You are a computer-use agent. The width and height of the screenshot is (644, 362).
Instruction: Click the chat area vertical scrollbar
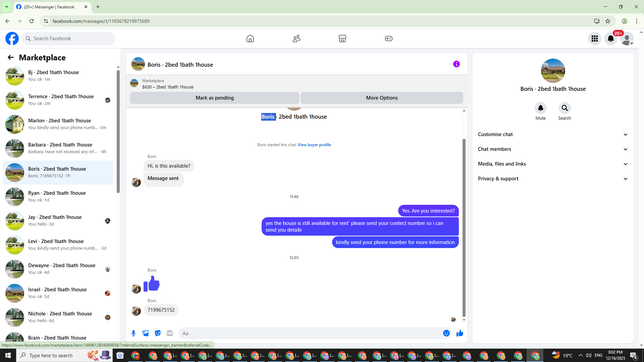click(x=464, y=228)
